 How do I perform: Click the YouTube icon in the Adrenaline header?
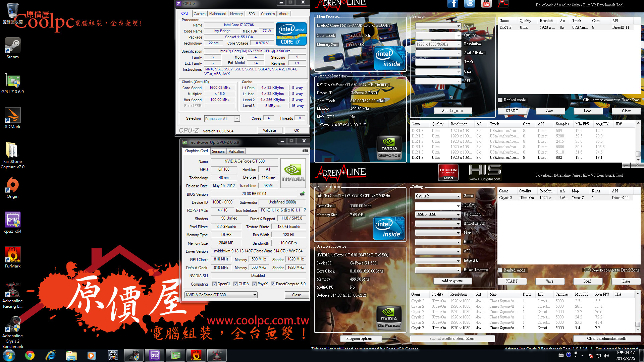(x=486, y=4)
